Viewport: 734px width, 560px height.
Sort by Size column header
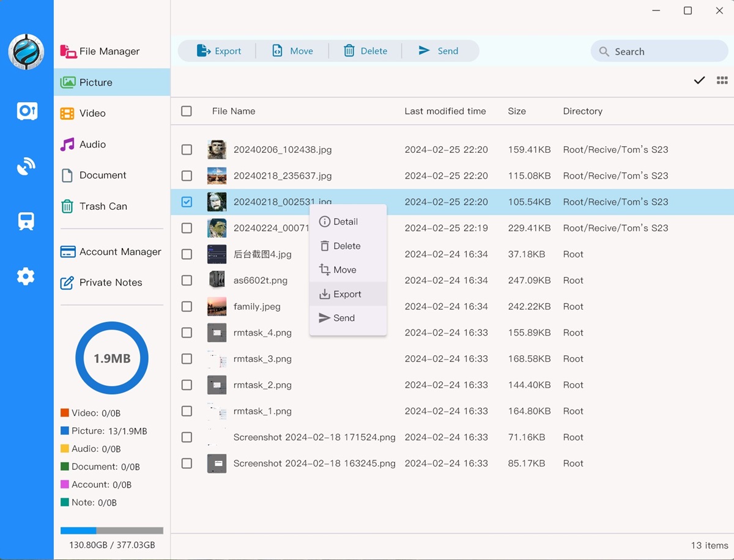(517, 111)
